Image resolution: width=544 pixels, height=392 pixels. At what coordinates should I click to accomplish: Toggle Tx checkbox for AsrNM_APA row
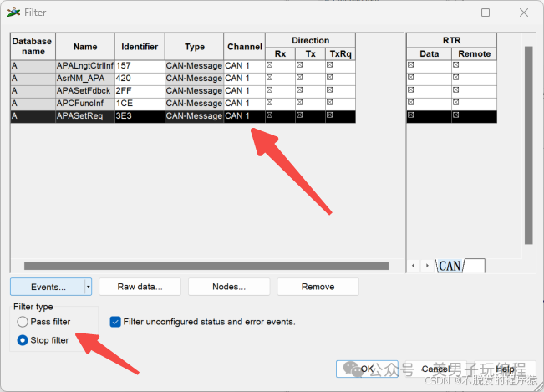pyautogui.click(x=300, y=78)
